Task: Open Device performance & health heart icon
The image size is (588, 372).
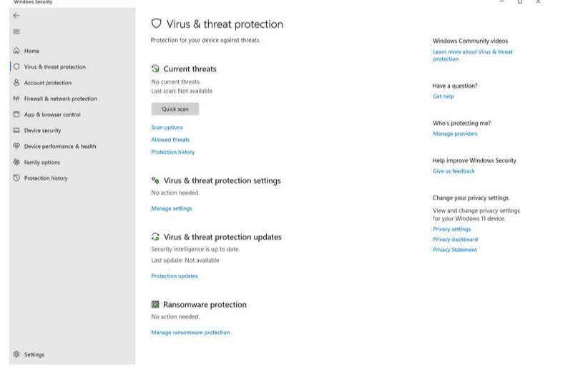Action: pos(16,146)
